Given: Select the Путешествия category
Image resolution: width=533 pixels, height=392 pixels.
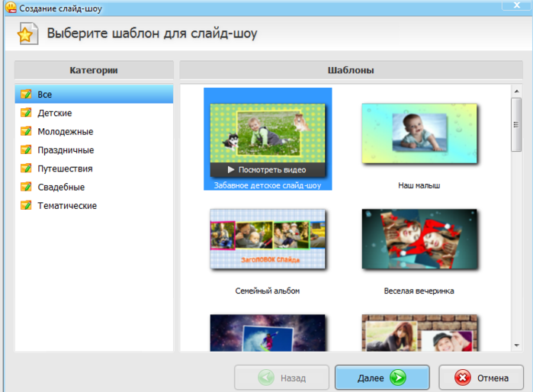Looking at the screenshot, I should (x=94, y=169).
